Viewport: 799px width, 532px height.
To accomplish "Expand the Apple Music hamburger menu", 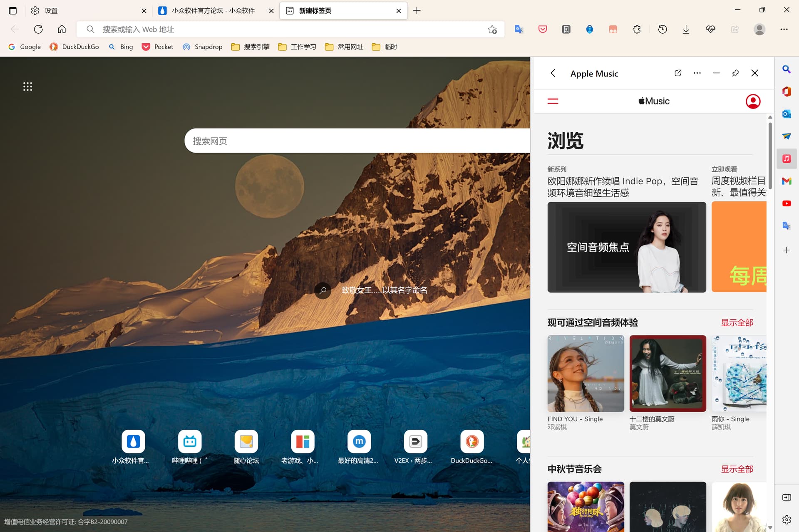I will [553, 101].
